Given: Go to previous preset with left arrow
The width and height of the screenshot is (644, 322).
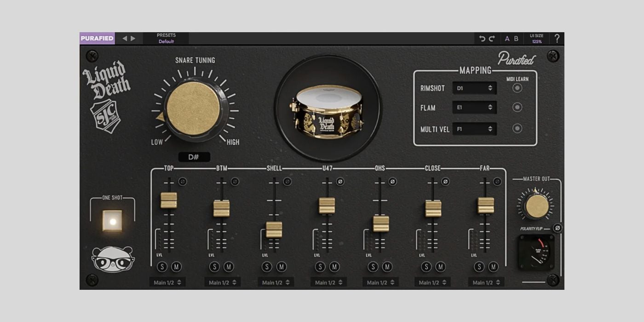Looking at the screenshot, I should click(x=125, y=39).
